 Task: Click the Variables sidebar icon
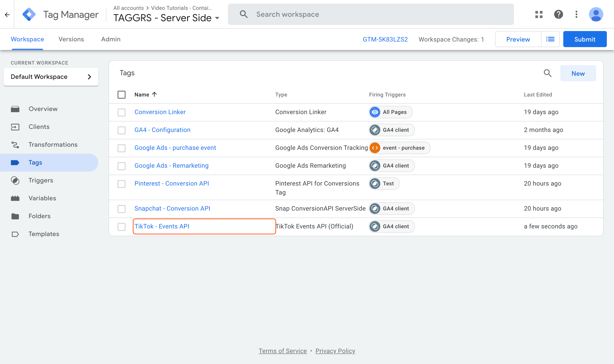(15, 198)
